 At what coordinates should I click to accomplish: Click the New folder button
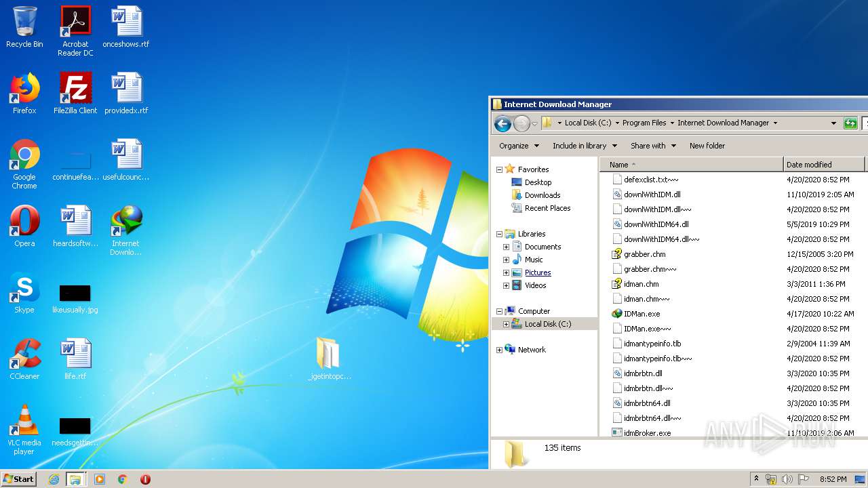(x=707, y=146)
